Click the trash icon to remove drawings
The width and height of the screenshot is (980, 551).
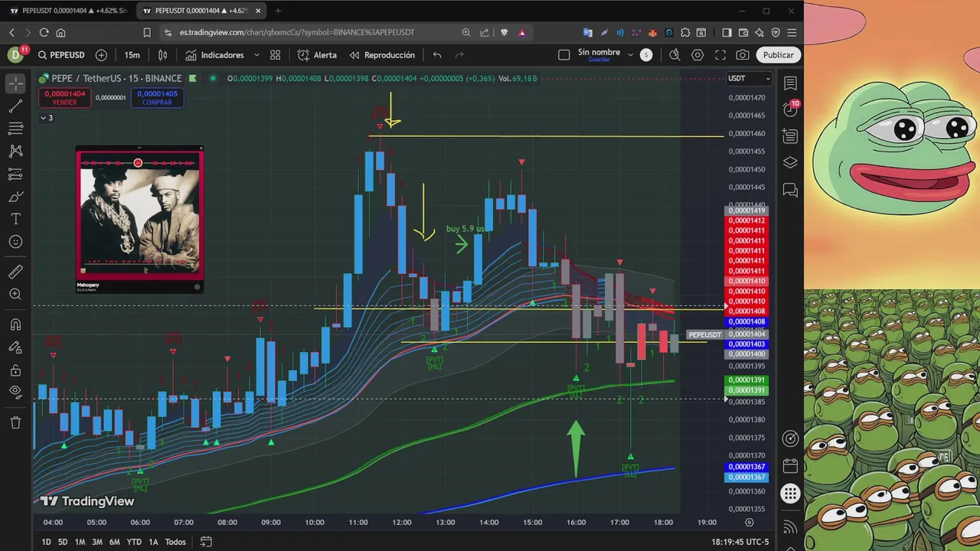coord(15,422)
